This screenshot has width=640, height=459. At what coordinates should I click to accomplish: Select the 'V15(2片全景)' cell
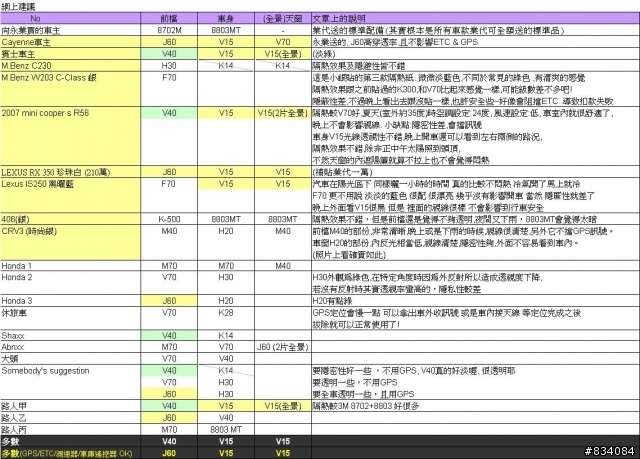tap(283, 113)
